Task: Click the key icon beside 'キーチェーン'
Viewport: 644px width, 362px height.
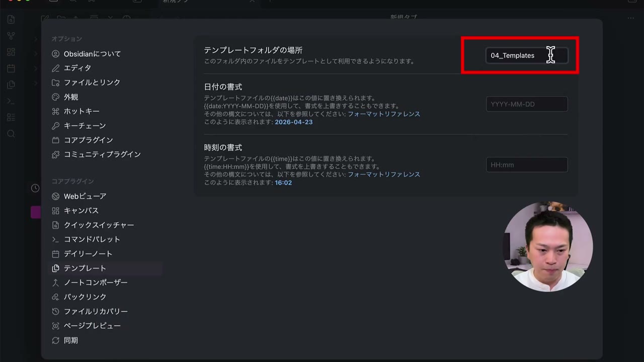Action: tap(56, 126)
